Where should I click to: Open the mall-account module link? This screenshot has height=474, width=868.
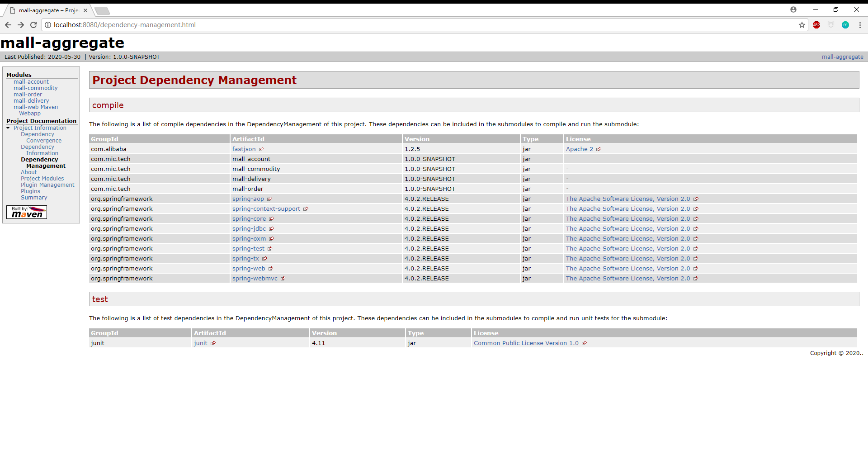tap(31, 82)
